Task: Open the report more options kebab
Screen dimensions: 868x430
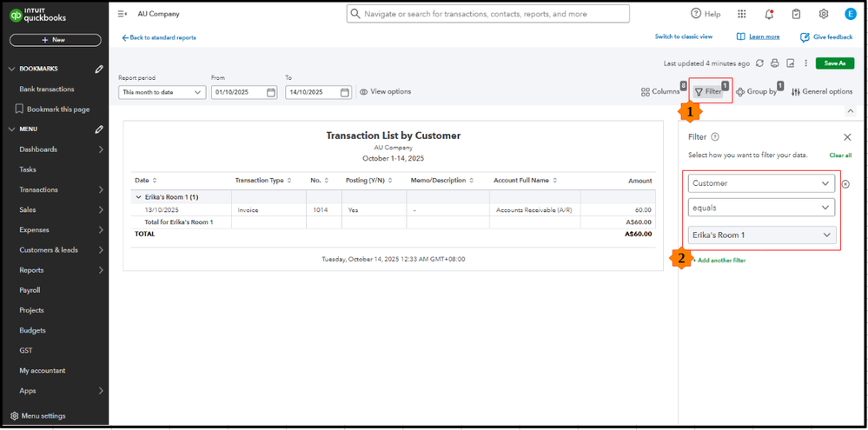Action: [x=806, y=63]
